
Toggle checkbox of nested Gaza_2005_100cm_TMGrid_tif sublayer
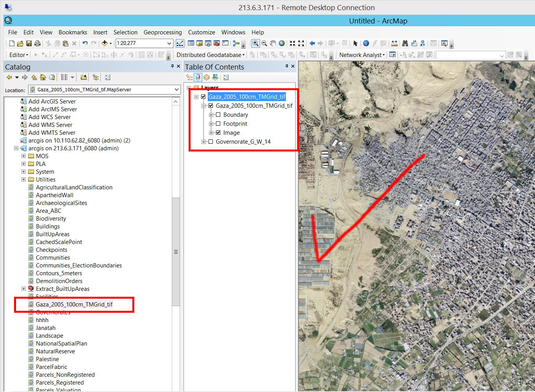(x=211, y=106)
